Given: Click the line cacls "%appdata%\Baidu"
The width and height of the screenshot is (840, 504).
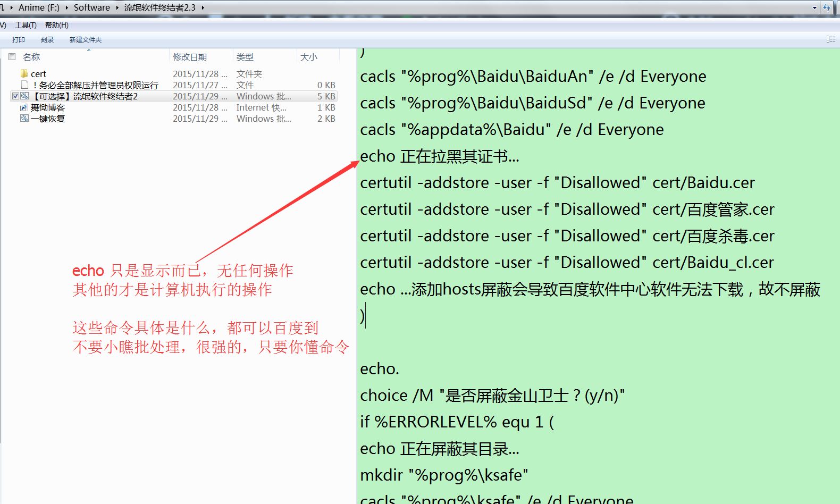Looking at the screenshot, I should 512,130.
